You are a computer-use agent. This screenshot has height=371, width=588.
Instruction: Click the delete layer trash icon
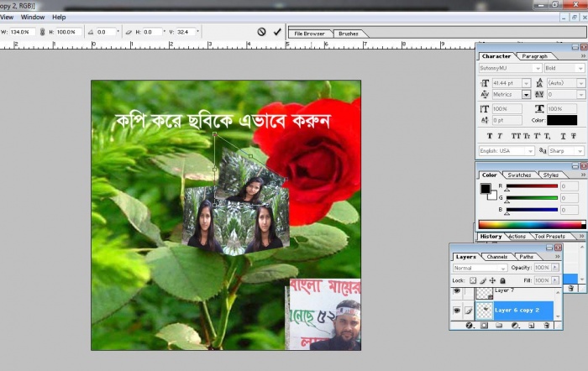pos(547,324)
